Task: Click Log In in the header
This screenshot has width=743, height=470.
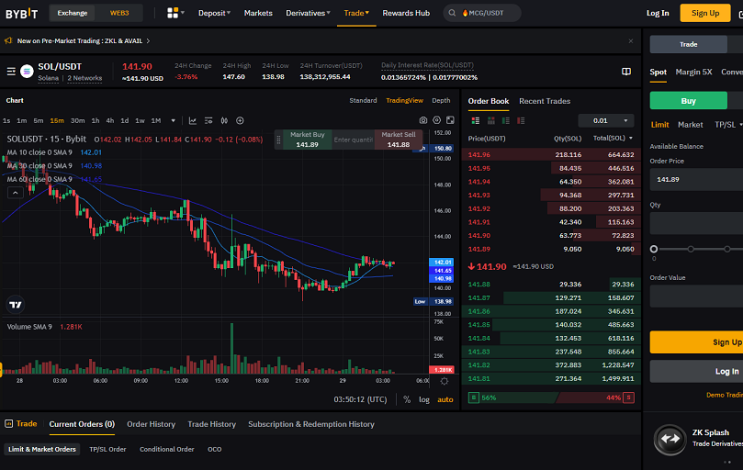Action: coord(658,13)
